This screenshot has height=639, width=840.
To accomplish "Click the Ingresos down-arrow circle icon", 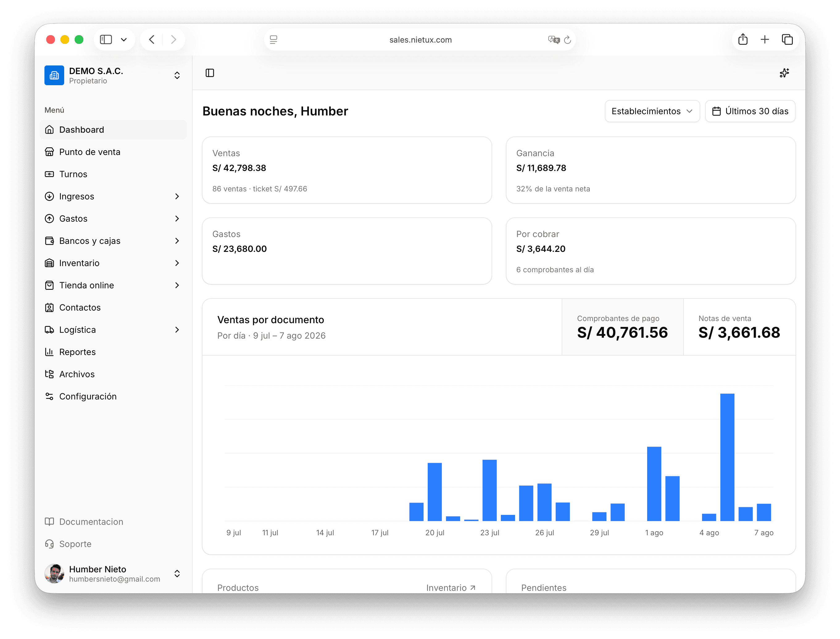I will pos(49,196).
